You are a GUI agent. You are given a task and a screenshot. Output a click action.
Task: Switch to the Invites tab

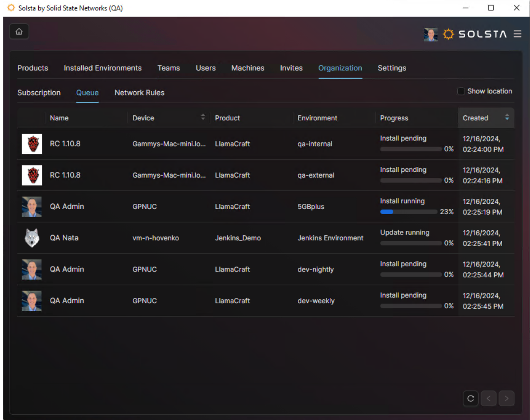coord(291,68)
